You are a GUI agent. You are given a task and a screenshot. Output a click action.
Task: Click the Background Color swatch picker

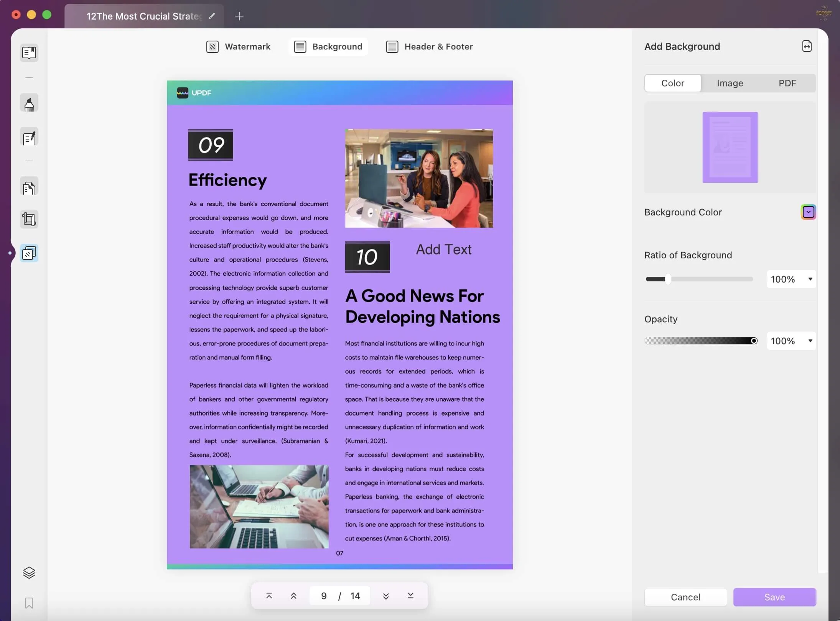808,212
